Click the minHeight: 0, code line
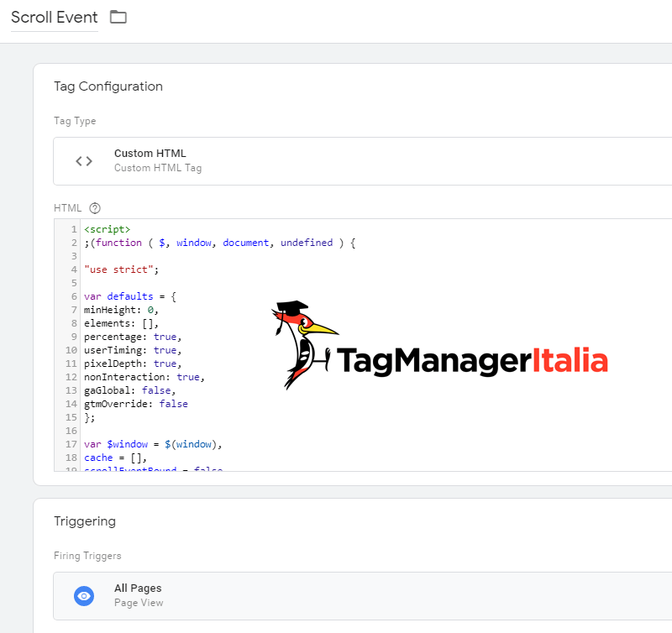The height and width of the screenshot is (633, 672). click(121, 310)
